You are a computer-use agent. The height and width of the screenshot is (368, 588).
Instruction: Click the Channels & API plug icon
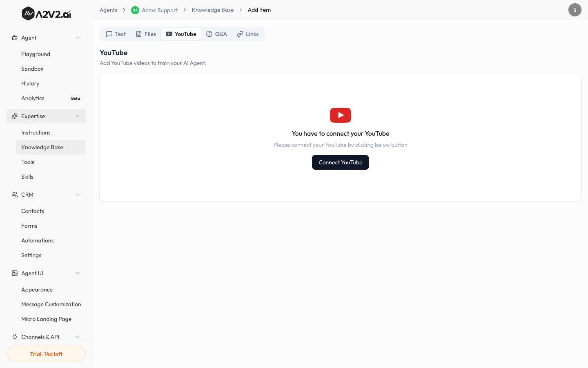click(15, 337)
